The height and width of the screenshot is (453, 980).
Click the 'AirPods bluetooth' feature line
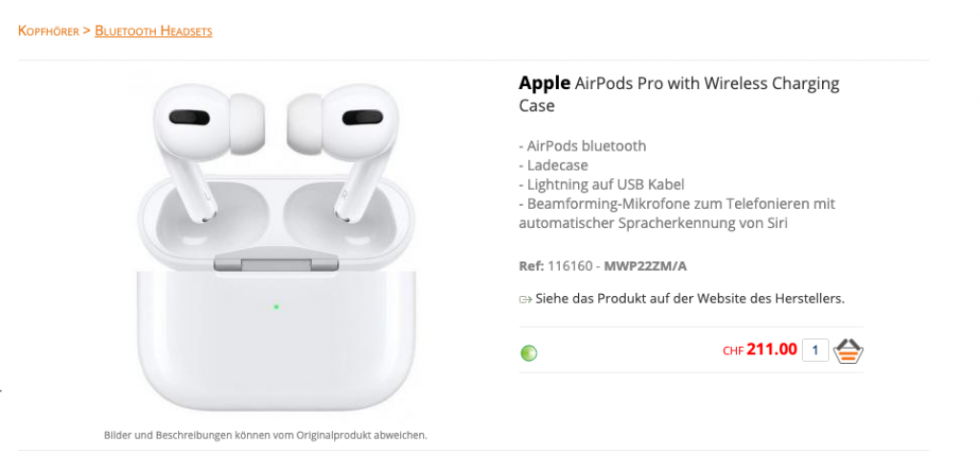(583, 146)
